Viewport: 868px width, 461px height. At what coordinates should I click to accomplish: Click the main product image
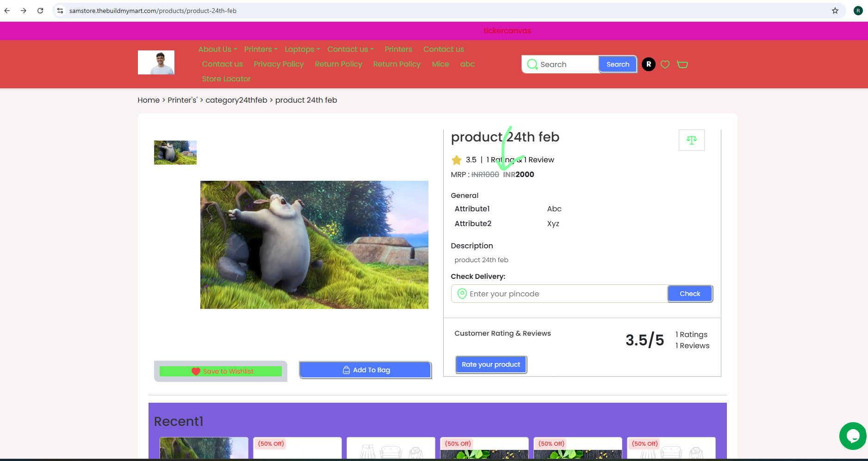coord(314,245)
